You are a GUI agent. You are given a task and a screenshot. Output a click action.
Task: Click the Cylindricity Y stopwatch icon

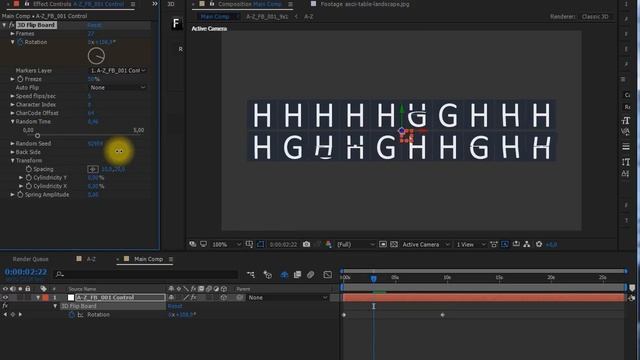29,178
